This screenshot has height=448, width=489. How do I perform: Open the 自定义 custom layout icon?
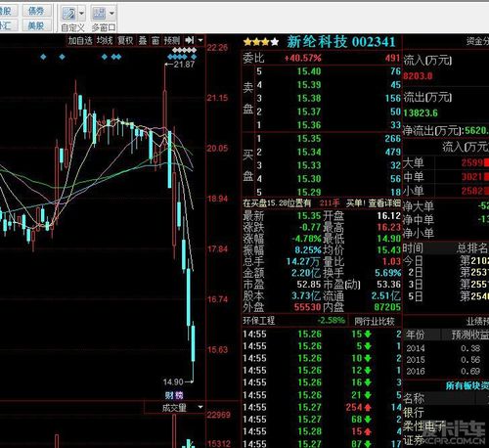pyautogui.click(x=68, y=14)
